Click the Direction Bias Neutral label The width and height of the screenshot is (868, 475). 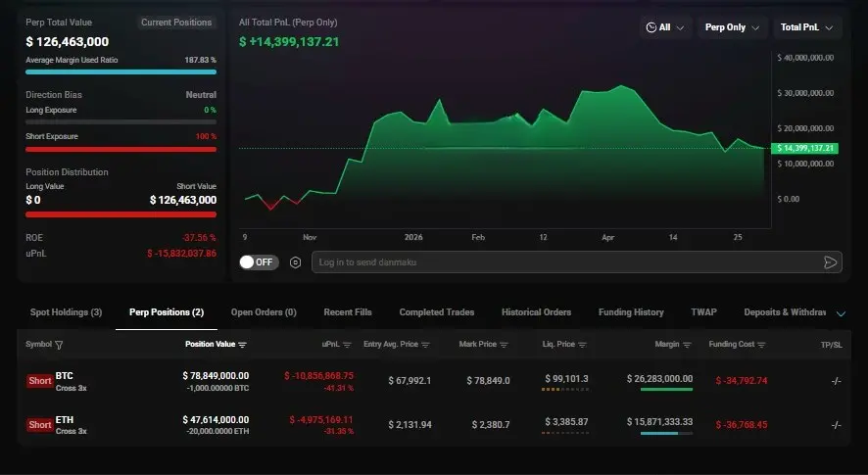(x=201, y=95)
